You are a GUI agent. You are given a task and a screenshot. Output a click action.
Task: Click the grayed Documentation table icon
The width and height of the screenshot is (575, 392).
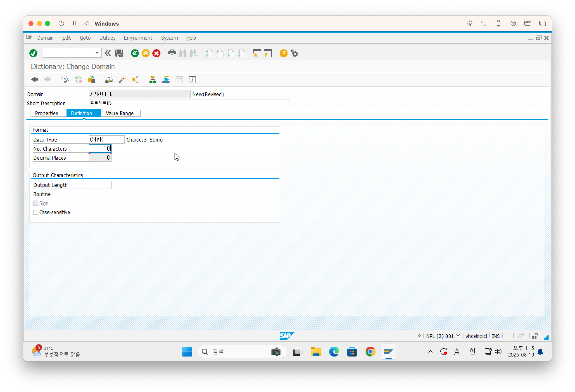coord(179,80)
